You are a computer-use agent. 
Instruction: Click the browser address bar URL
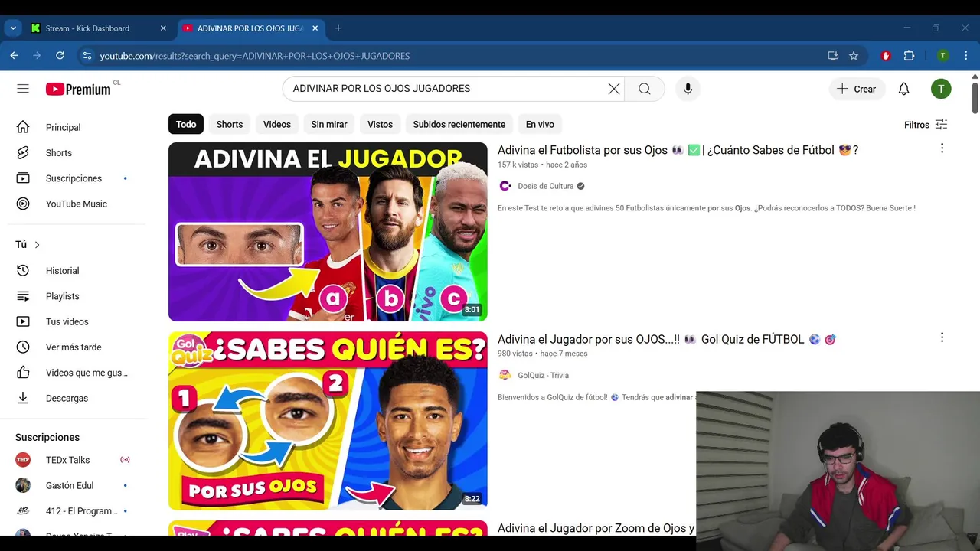coord(254,56)
